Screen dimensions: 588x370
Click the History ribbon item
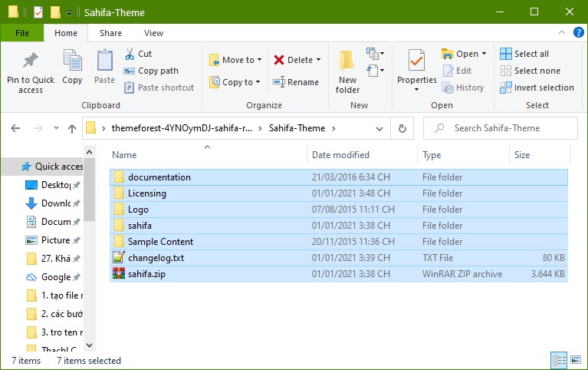coord(463,88)
